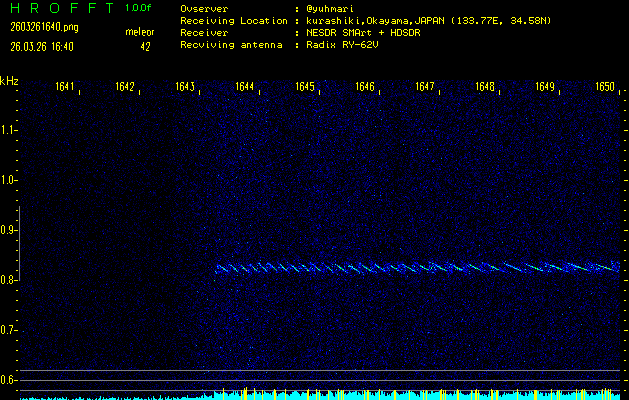
Task: Select the 1650 time tick
Action: [604, 87]
